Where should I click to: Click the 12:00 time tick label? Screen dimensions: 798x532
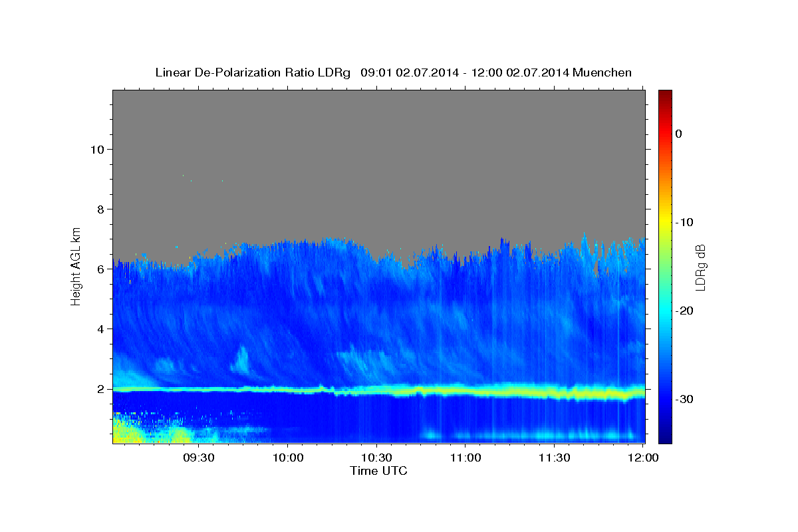[x=643, y=458]
